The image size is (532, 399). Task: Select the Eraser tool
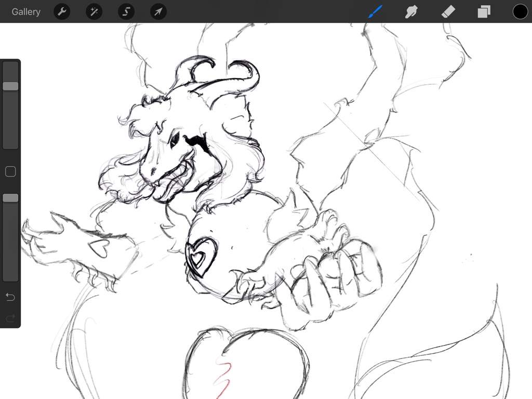pos(448,11)
